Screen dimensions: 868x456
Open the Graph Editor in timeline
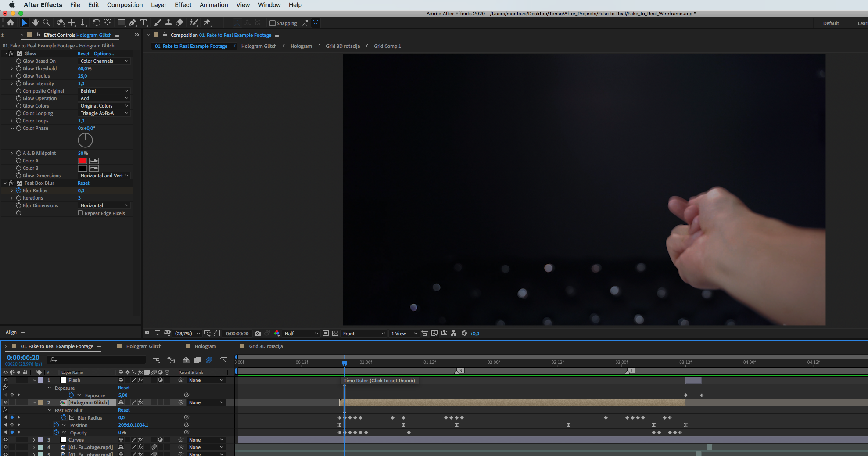224,360
